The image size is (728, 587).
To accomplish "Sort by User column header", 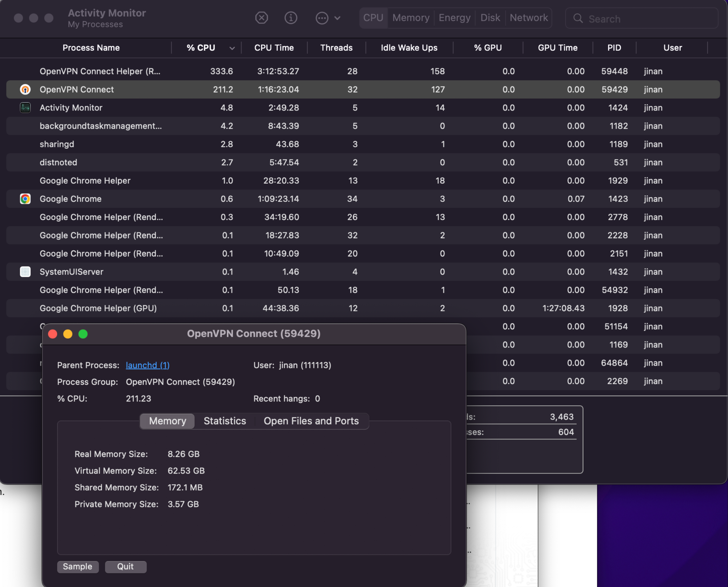I will point(672,48).
